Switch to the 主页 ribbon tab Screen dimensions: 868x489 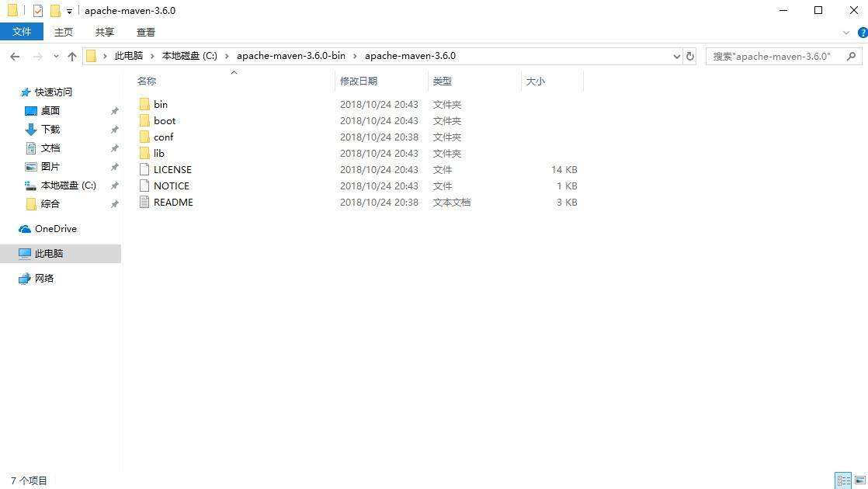click(x=63, y=32)
